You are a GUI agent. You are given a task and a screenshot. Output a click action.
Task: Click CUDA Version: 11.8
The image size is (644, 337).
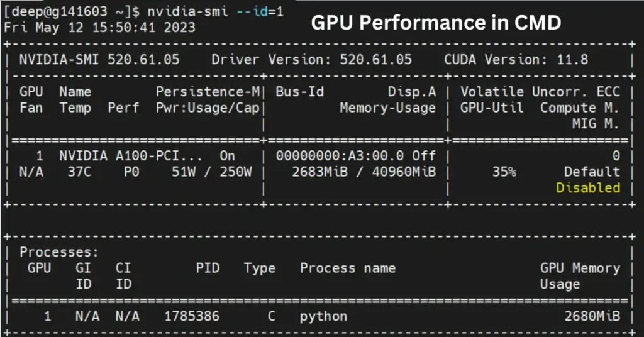[516, 60]
